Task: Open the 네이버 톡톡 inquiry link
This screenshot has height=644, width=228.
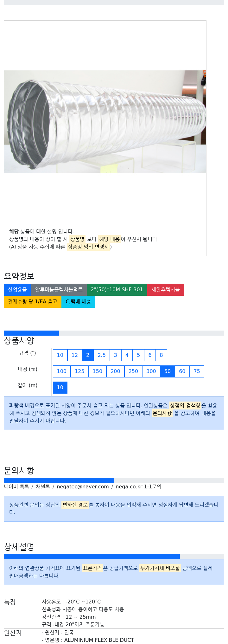Action: tap(16, 487)
